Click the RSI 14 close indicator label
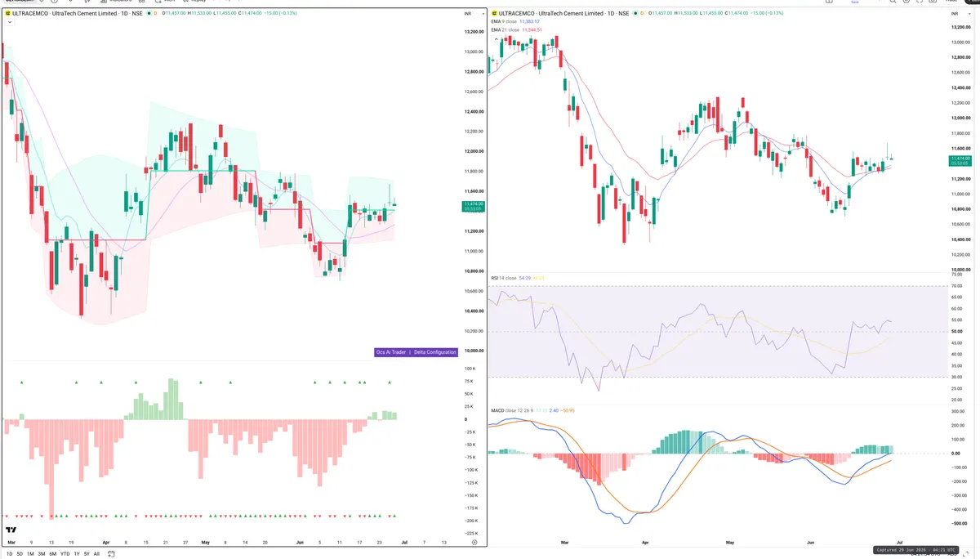 (x=503, y=278)
